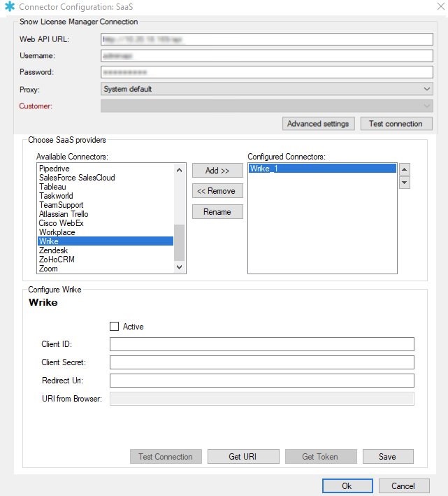Confirm the dialog with Ok

coord(347,486)
